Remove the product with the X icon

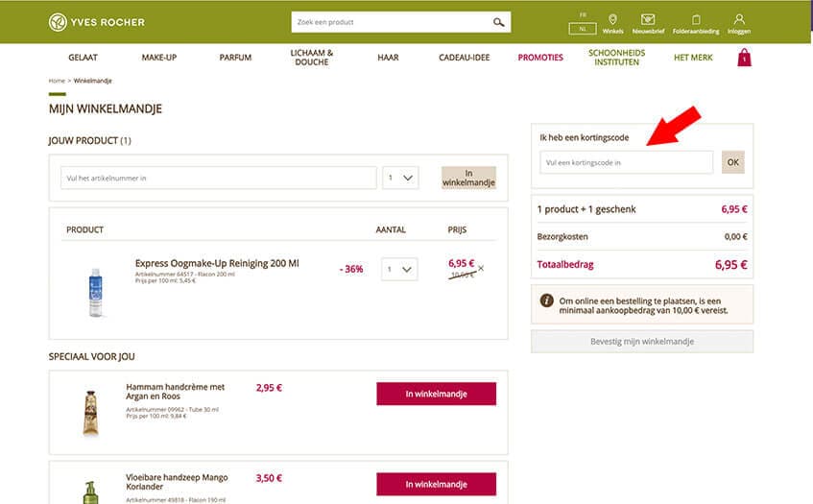pyautogui.click(x=481, y=268)
